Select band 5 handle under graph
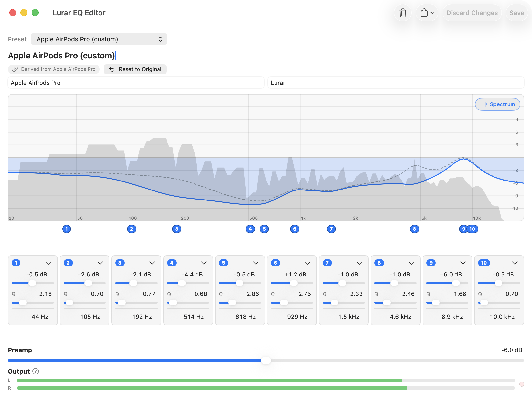Image resolution: width=532 pixels, height=399 pixels. pos(264,229)
